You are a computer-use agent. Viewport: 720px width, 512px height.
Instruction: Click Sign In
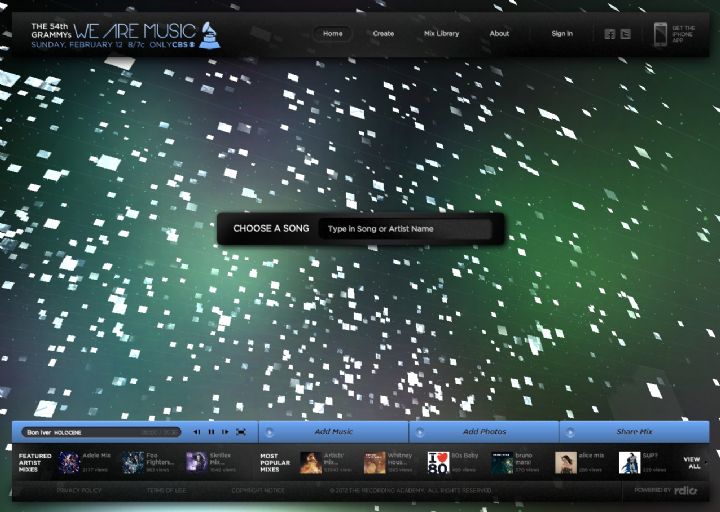pyautogui.click(x=562, y=34)
